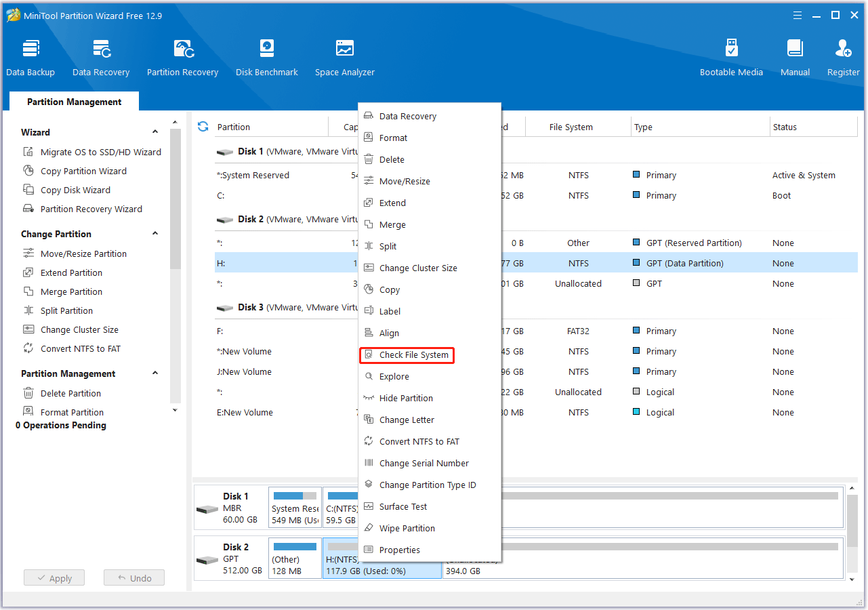The height and width of the screenshot is (610, 868).
Task: Click Move/Resize Partition sidebar icon
Action: coord(28,253)
